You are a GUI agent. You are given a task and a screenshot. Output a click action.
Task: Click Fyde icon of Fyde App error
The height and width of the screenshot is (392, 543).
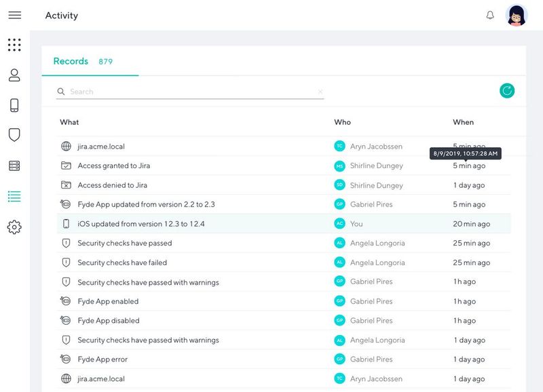click(x=65, y=359)
